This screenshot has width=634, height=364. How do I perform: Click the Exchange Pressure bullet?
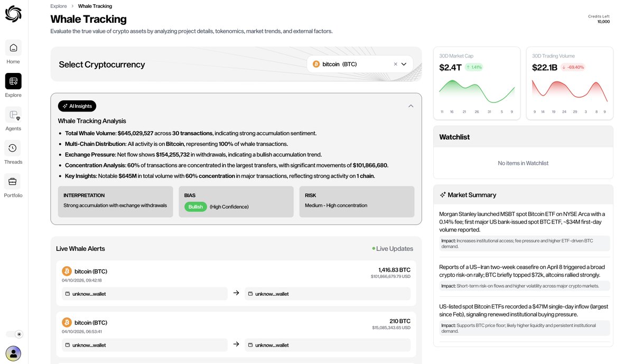tap(193, 154)
